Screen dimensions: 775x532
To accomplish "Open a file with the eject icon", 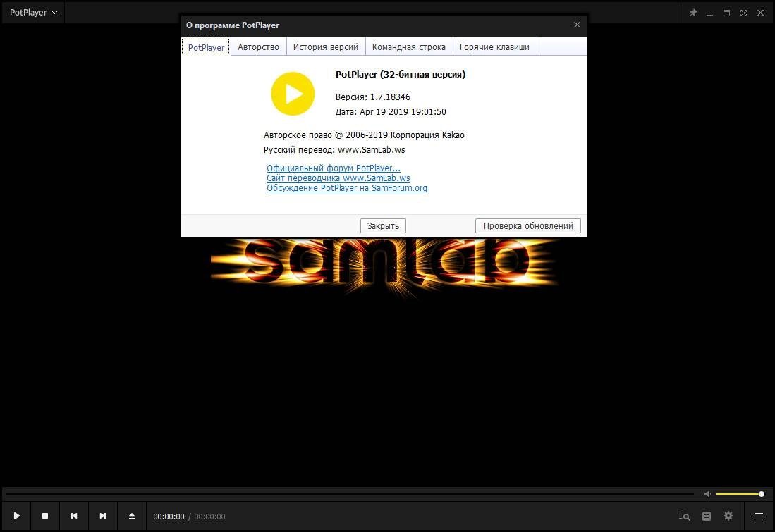I will [131, 516].
